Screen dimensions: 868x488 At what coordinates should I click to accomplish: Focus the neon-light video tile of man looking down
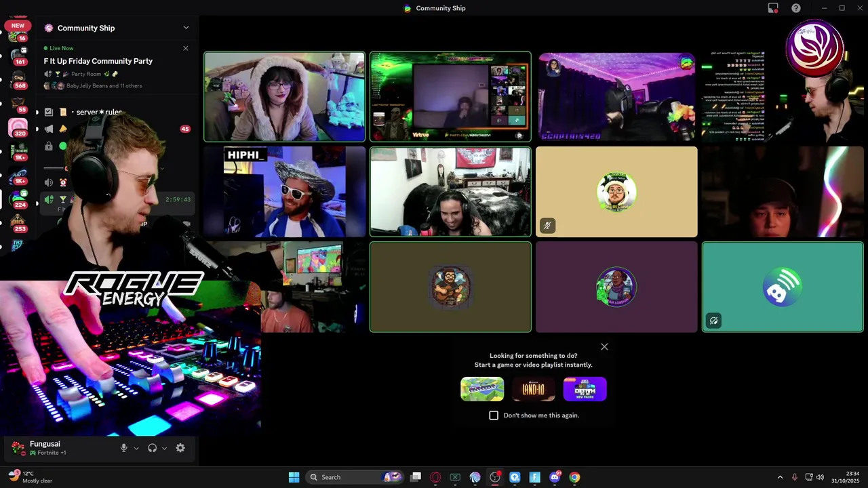coord(783,192)
